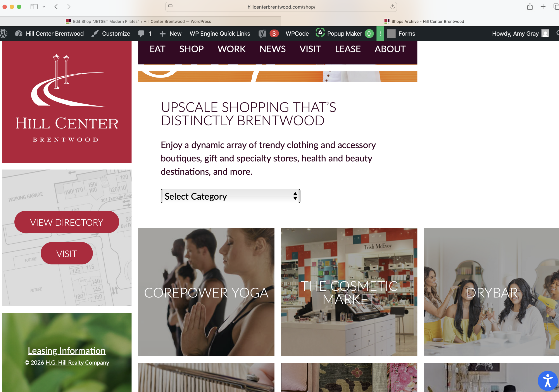The width and height of the screenshot is (559, 392).
Task: Click the Hill Center Brentwood logo
Action: tap(67, 102)
